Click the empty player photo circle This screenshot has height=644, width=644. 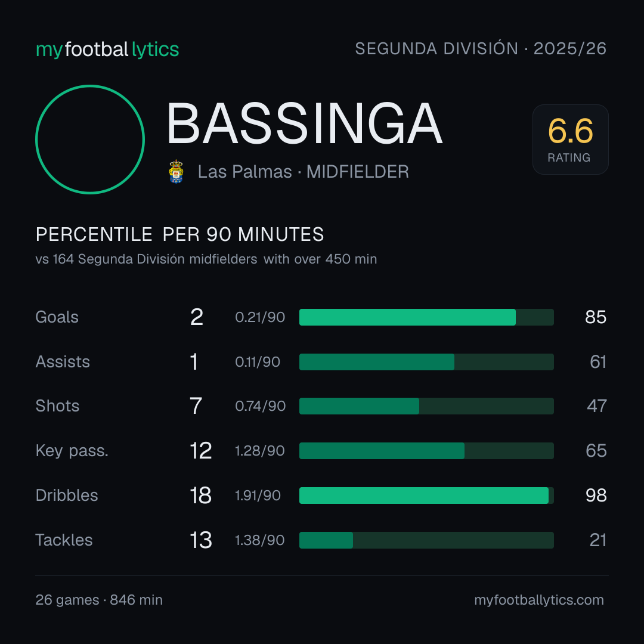[x=90, y=139]
